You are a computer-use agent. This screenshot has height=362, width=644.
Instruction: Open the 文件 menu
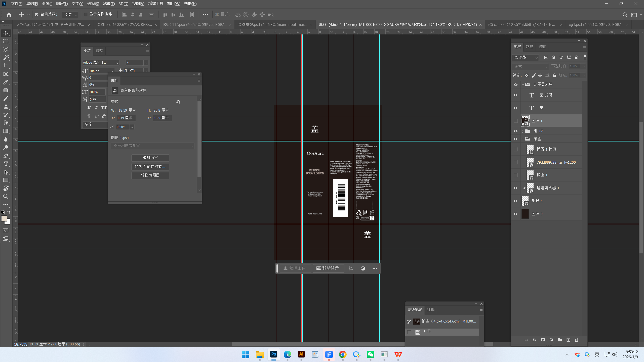(x=17, y=4)
